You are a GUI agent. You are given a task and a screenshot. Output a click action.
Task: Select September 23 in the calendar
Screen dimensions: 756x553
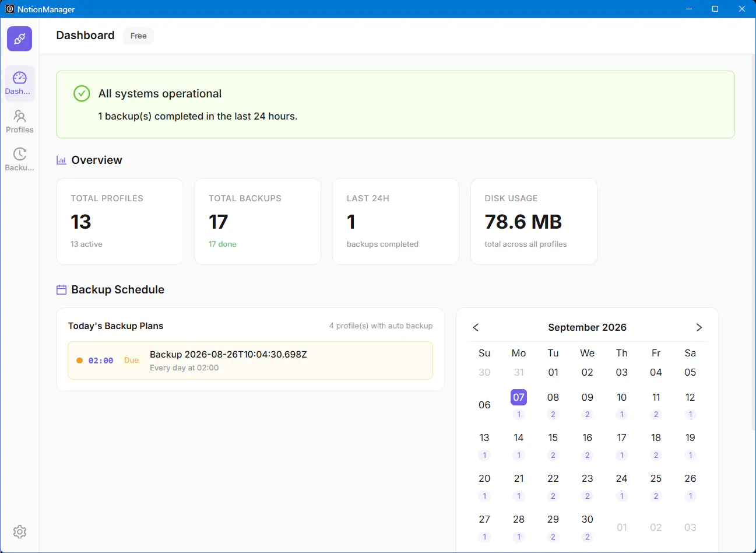[587, 478]
